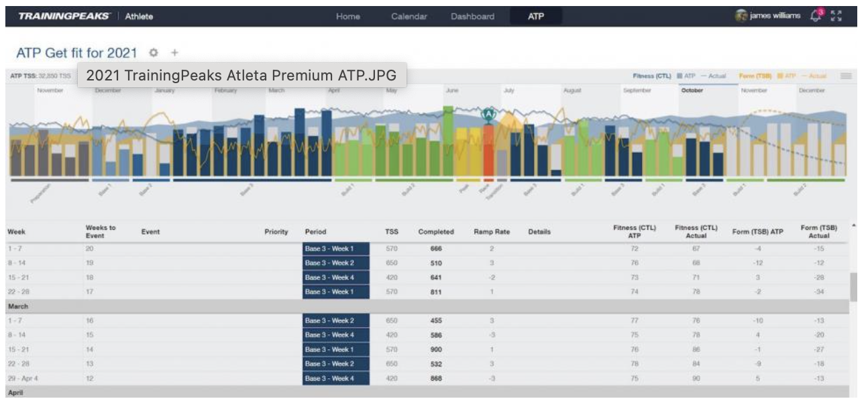This screenshot has width=868, height=405.
Task: Select period cell for 20 weeks to event
Action: tap(336, 249)
